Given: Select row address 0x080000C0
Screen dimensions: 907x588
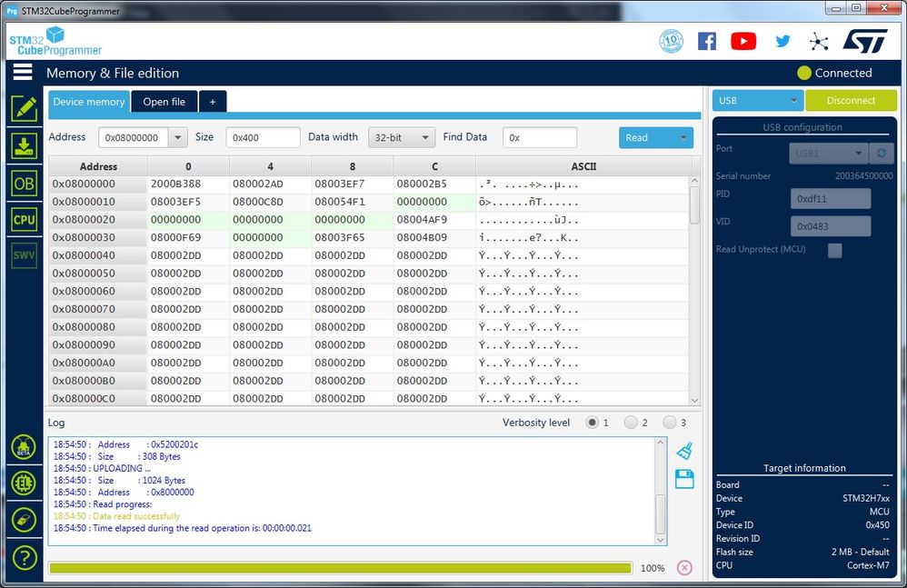Looking at the screenshot, I should click(x=98, y=398).
